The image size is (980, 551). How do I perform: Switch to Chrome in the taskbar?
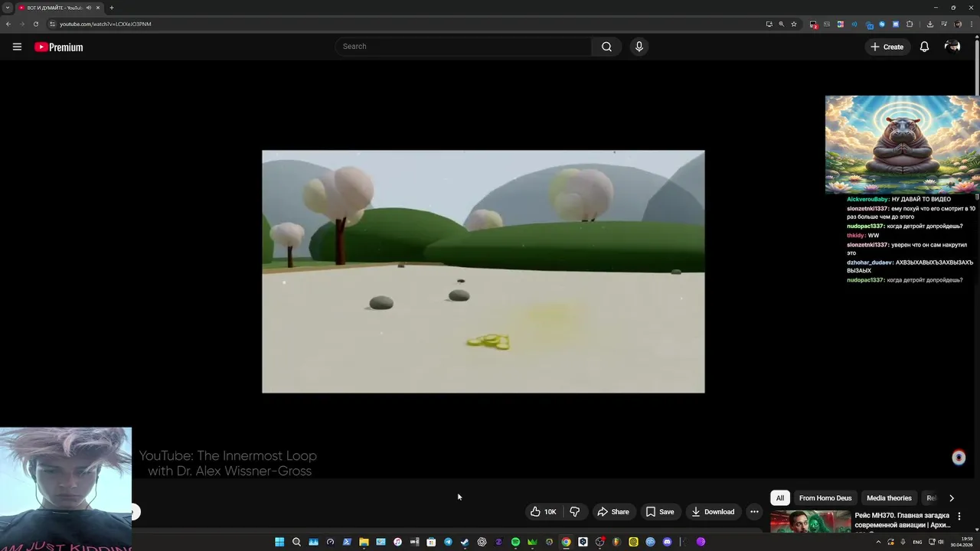566,542
